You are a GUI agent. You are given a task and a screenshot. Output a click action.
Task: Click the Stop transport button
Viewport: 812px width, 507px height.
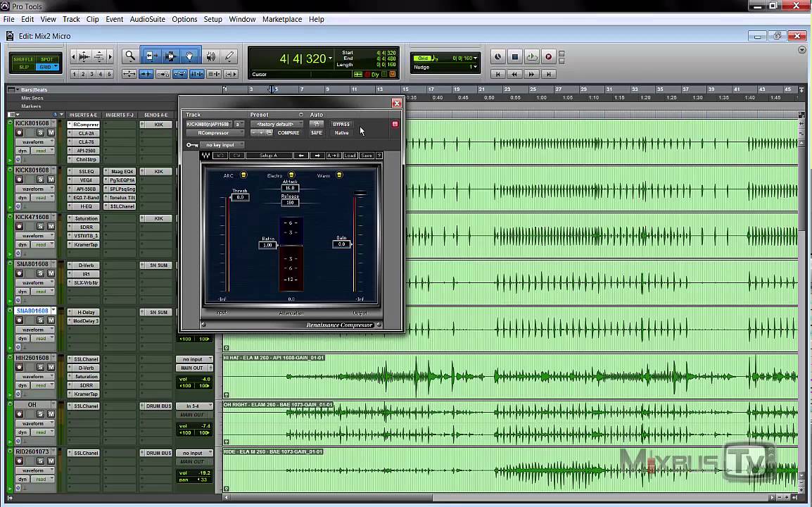515,57
